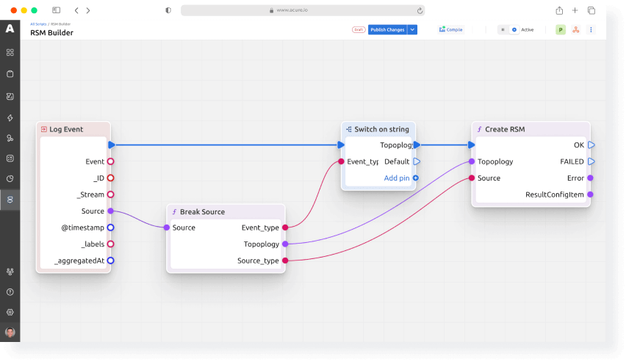
Task: Click the browser address bar
Action: pos(303,10)
